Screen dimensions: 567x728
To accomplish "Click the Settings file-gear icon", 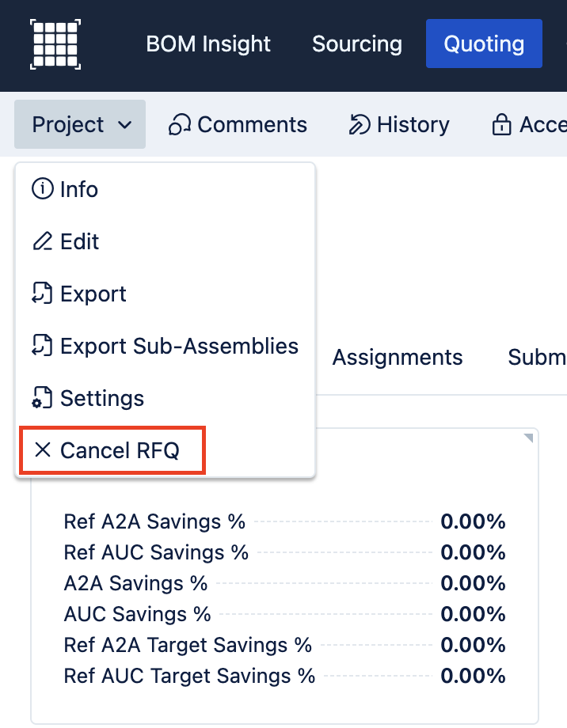I will pyautogui.click(x=42, y=398).
